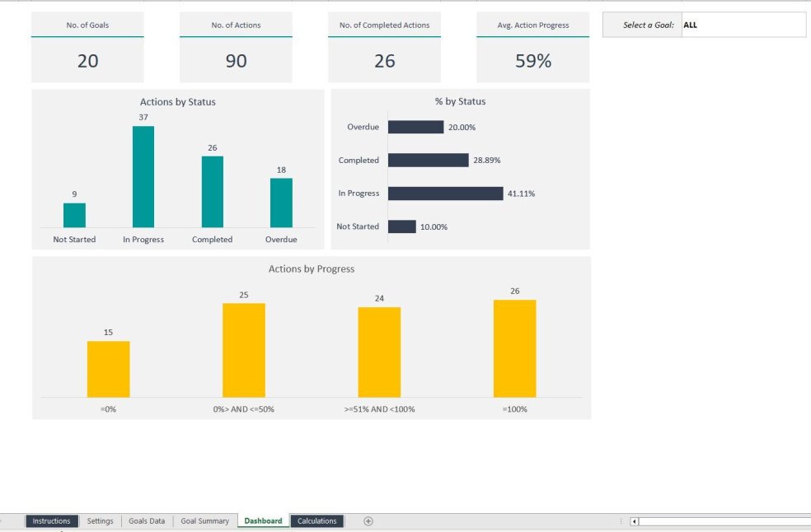Image resolution: width=811 pixels, height=532 pixels.
Task: Click the Overdue bar in % by Status
Action: pos(416,127)
